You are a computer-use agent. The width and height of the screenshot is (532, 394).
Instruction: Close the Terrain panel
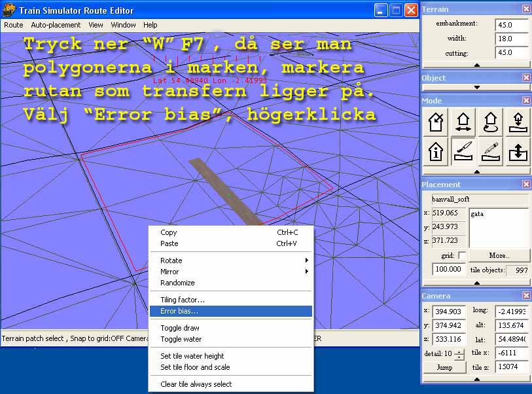coord(526,9)
